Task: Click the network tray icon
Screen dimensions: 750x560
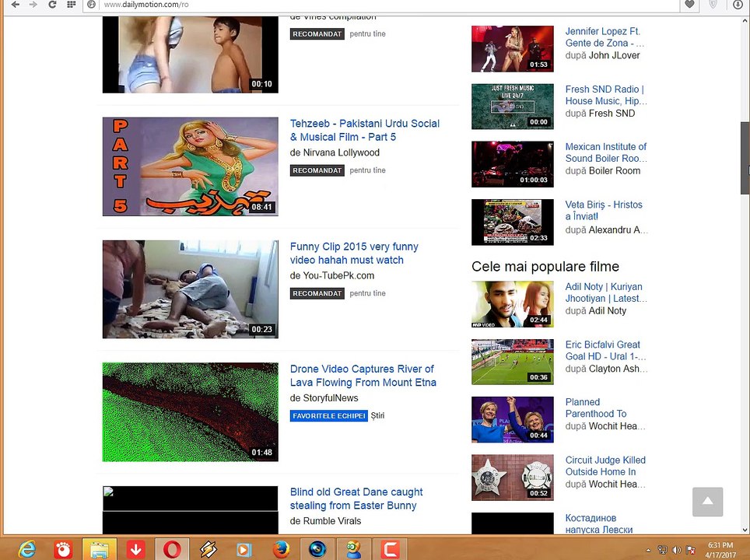Action: tap(662, 550)
